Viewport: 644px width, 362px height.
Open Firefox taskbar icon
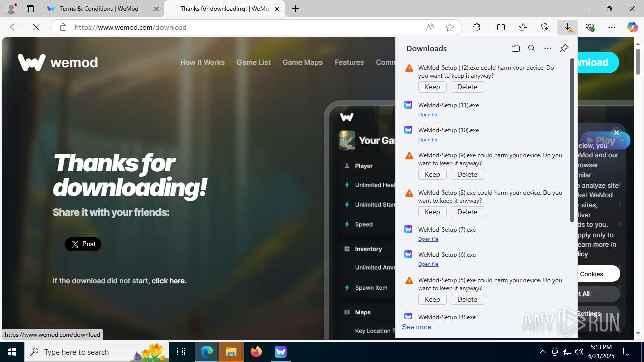pyautogui.click(x=256, y=352)
